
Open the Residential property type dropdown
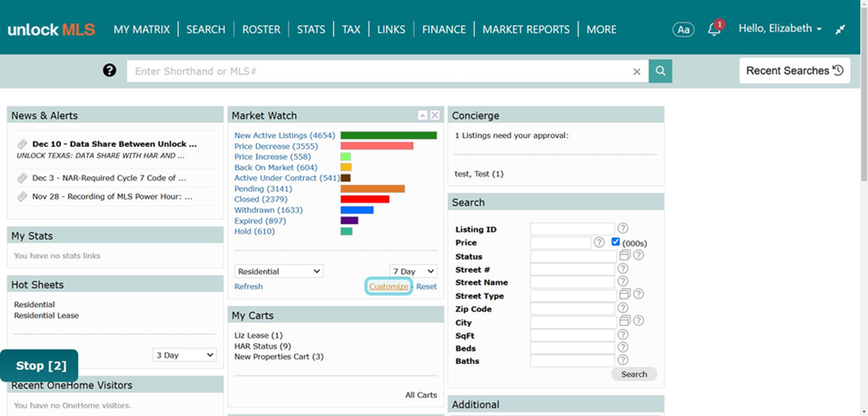point(279,271)
